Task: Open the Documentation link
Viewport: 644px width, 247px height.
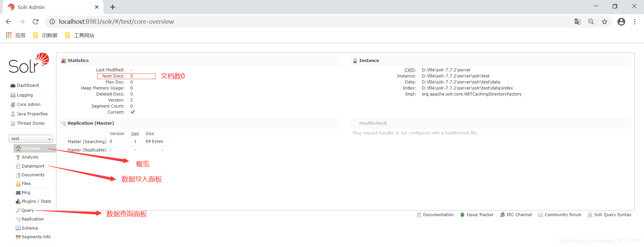Action: click(438, 215)
